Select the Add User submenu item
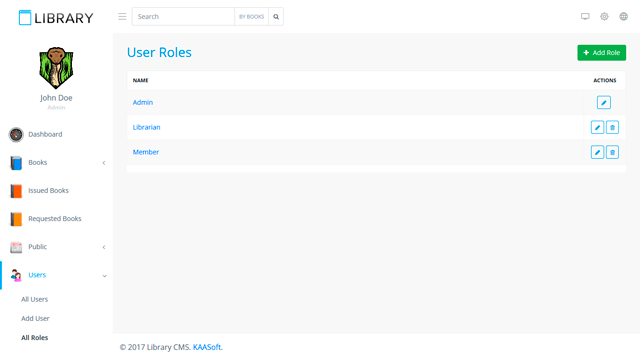This screenshot has width=640, height=360. point(35,318)
